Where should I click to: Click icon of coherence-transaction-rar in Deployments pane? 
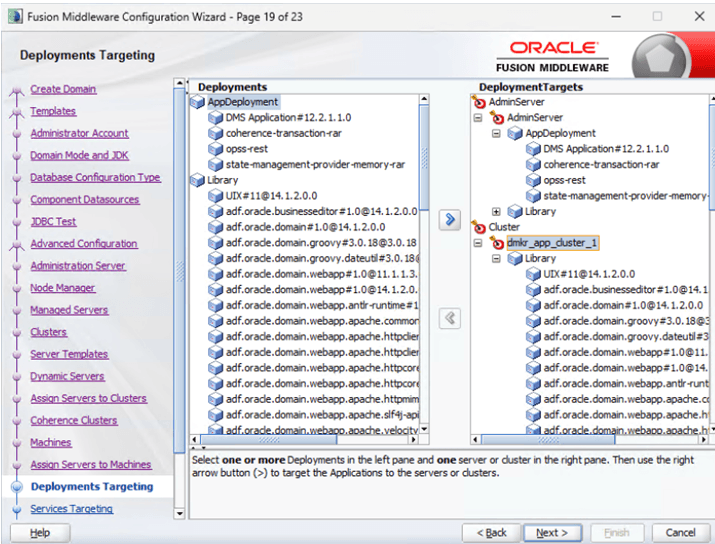click(215, 134)
